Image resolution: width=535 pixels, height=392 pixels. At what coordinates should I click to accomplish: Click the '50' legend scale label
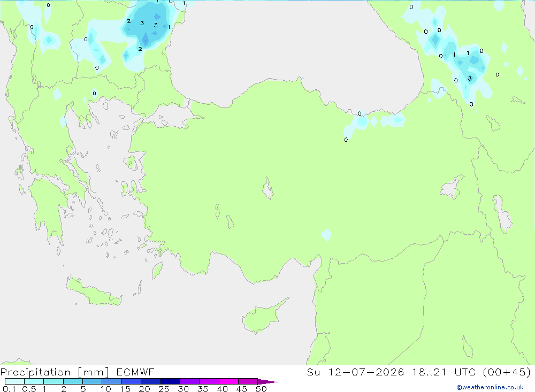262,389
